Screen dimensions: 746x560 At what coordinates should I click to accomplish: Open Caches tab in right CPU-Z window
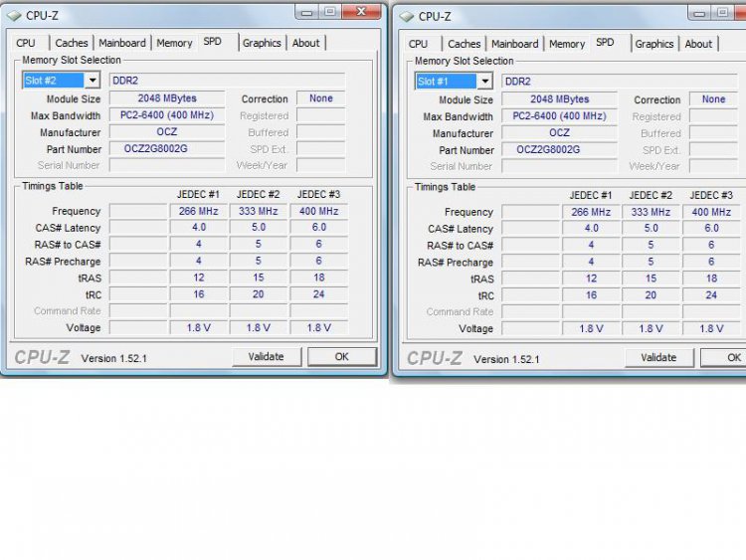pyautogui.click(x=464, y=44)
